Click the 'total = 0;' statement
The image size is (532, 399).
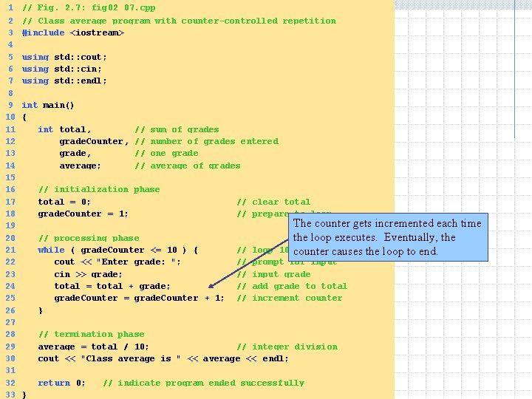pyautogui.click(x=64, y=202)
